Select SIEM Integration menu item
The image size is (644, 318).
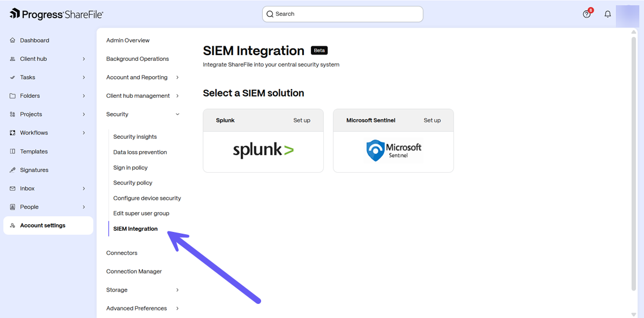click(x=136, y=229)
